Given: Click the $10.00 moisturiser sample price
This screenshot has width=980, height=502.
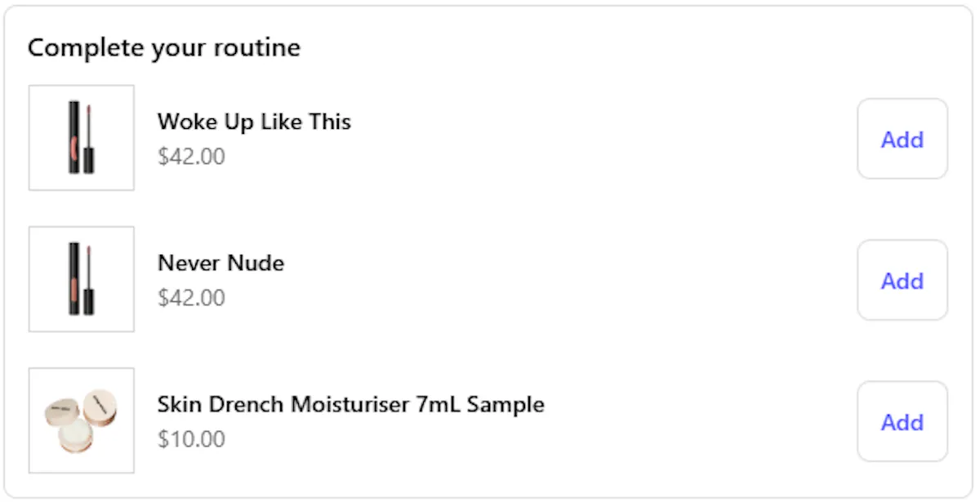Looking at the screenshot, I should 191,438.
